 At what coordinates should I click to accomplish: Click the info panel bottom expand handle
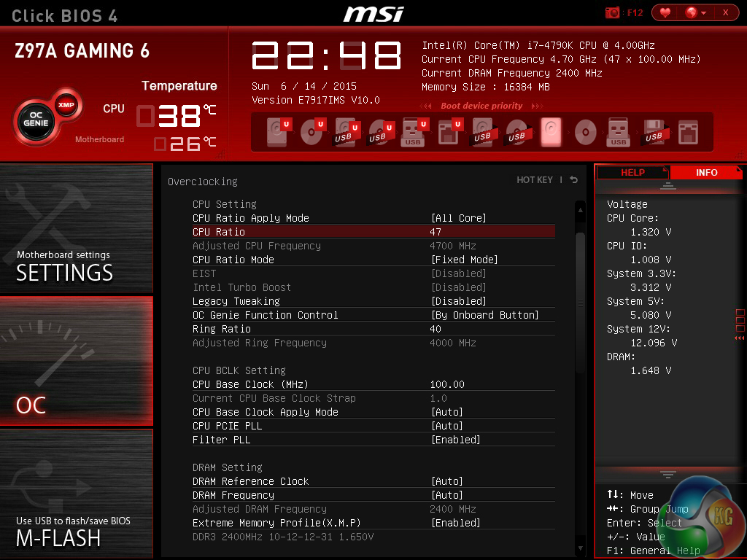coord(668,474)
